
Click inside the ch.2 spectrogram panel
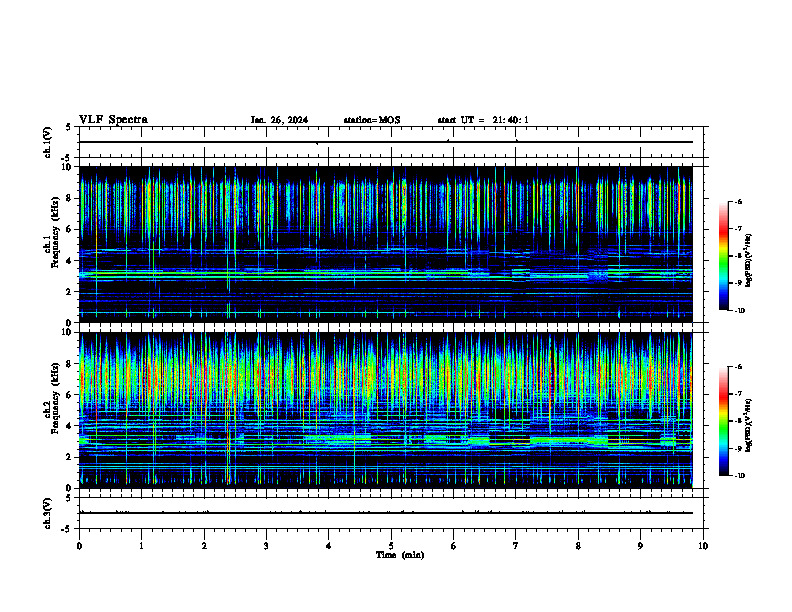(386, 410)
